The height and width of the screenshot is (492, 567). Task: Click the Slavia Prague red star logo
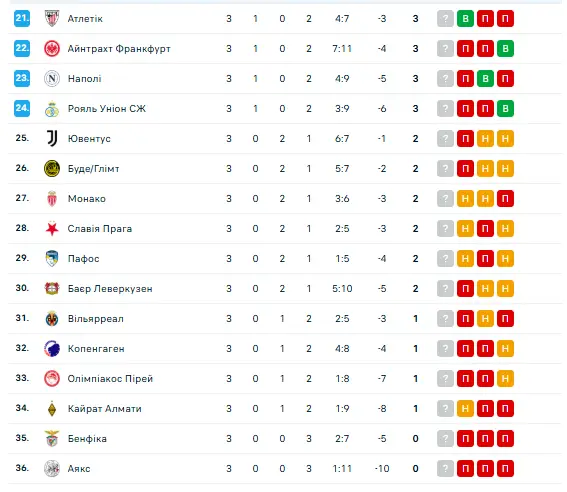52,228
